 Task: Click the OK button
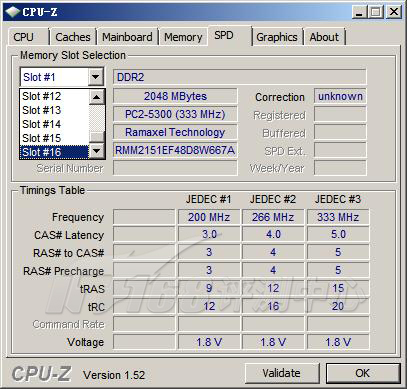point(363,373)
